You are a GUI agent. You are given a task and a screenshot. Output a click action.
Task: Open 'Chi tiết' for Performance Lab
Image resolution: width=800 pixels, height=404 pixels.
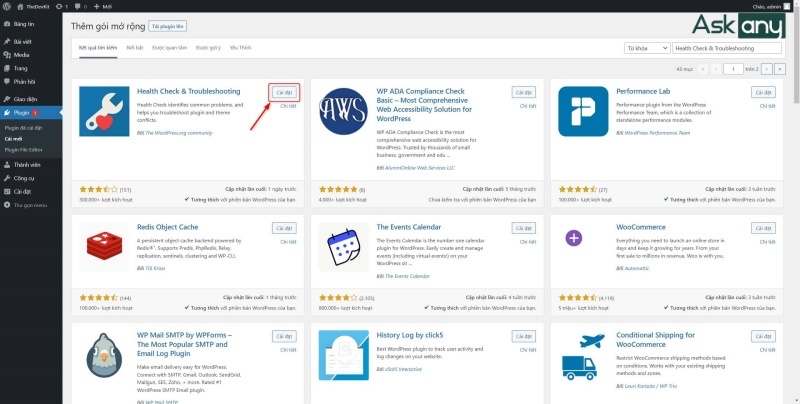coord(767,106)
